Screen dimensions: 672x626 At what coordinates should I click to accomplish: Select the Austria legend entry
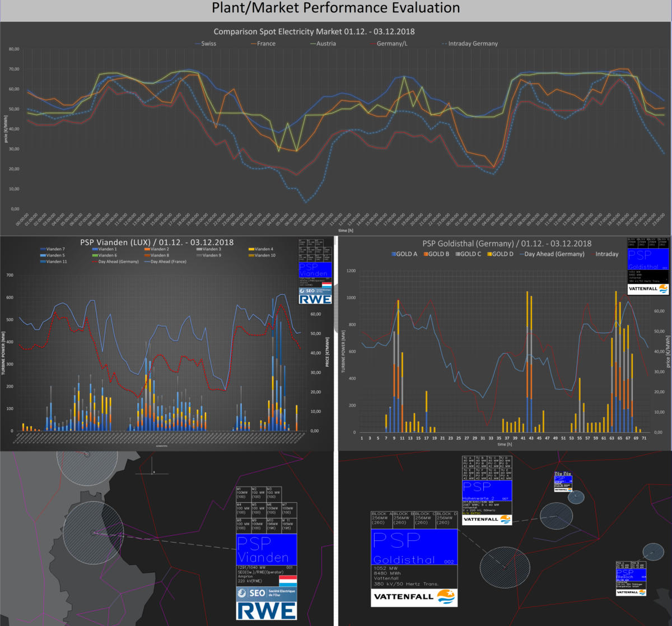click(323, 44)
